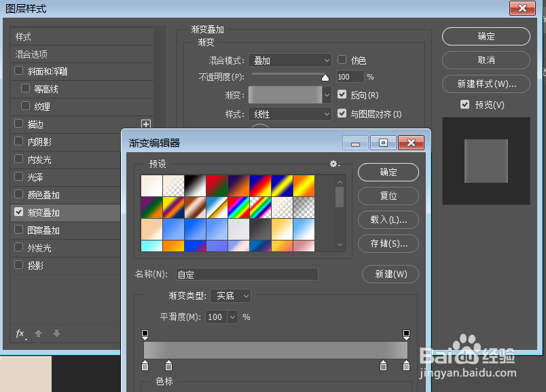The image size is (546, 392).
Task: Click 载入(L)... load button
Action: pyautogui.click(x=388, y=219)
